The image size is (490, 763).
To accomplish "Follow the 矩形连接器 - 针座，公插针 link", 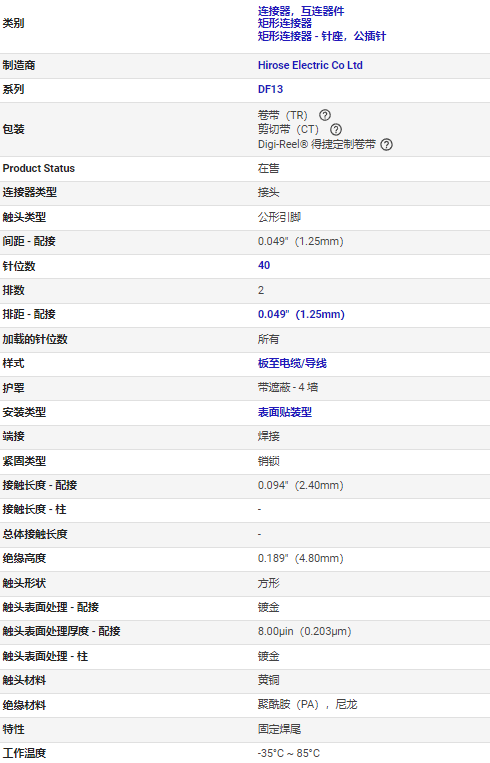I will (322, 36).
